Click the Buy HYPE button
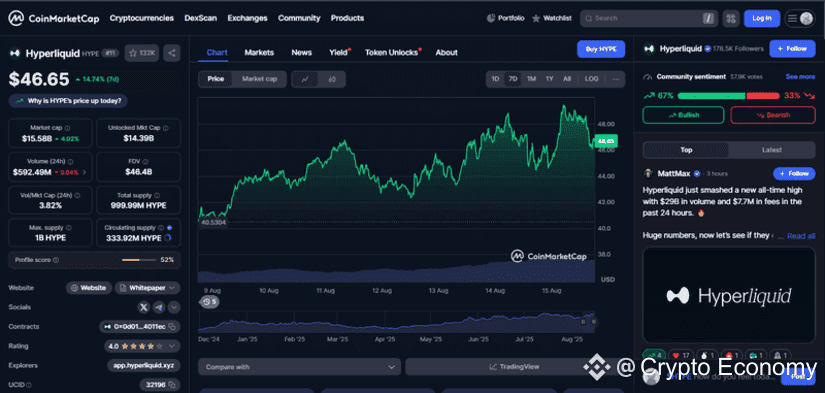Image resolution: width=825 pixels, height=393 pixels. (601, 49)
